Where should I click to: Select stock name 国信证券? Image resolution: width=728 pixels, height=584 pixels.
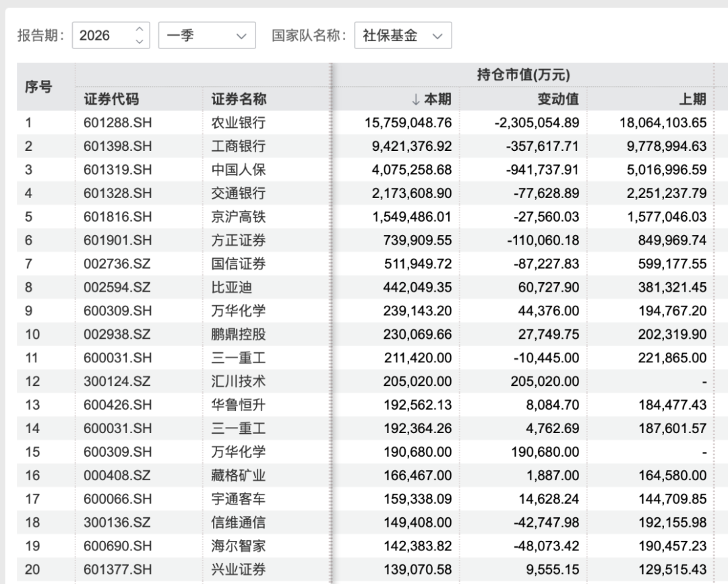click(239, 263)
